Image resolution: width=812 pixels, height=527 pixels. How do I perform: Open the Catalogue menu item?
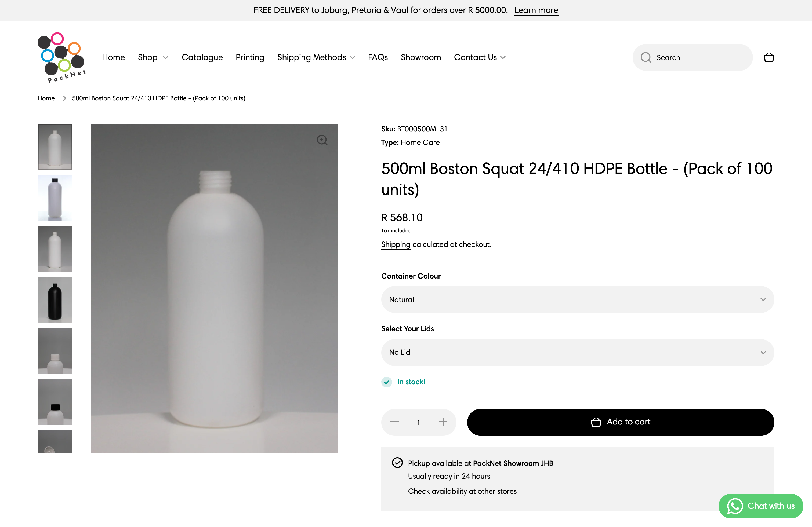pyautogui.click(x=202, y=57)
